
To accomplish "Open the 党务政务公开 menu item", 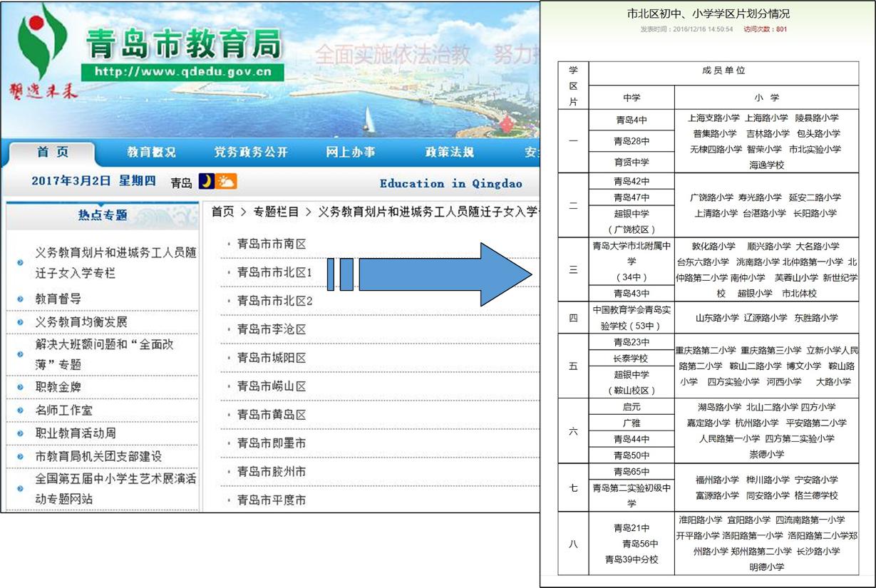I will click(251, 153).
